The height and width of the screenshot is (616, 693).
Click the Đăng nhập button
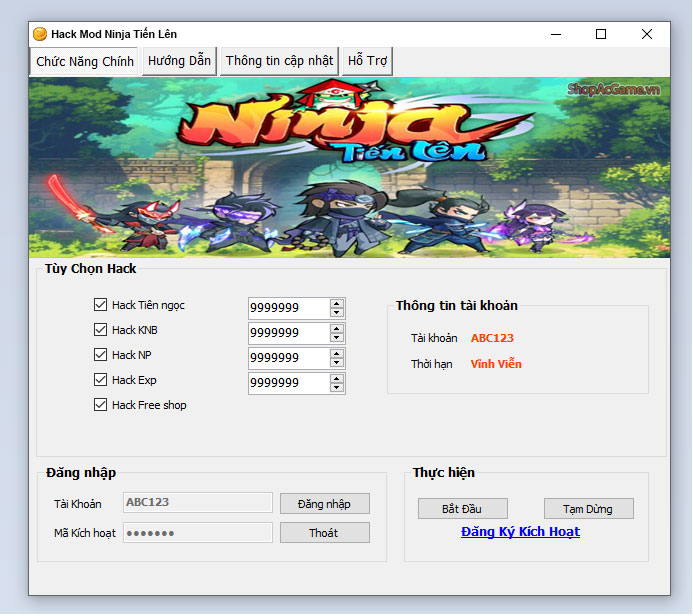tap(325, 504)
